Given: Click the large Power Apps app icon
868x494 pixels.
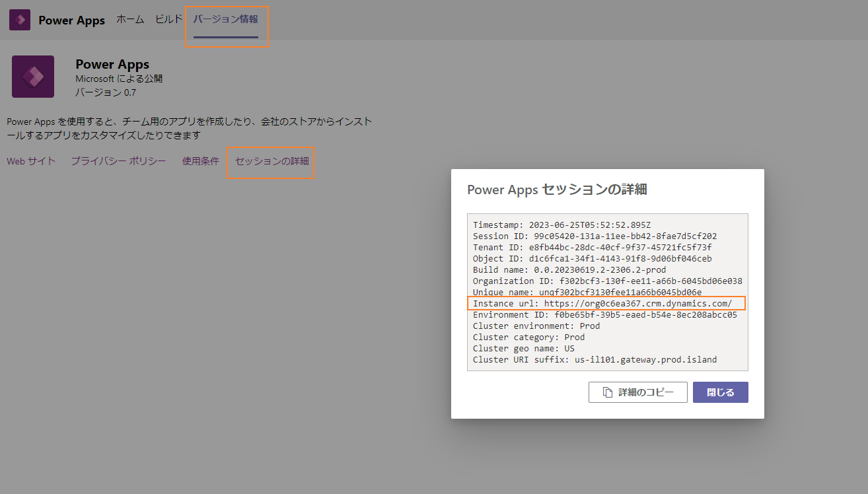Looking at the screenshot, I should pyautogui.click(x=33, y=77).
